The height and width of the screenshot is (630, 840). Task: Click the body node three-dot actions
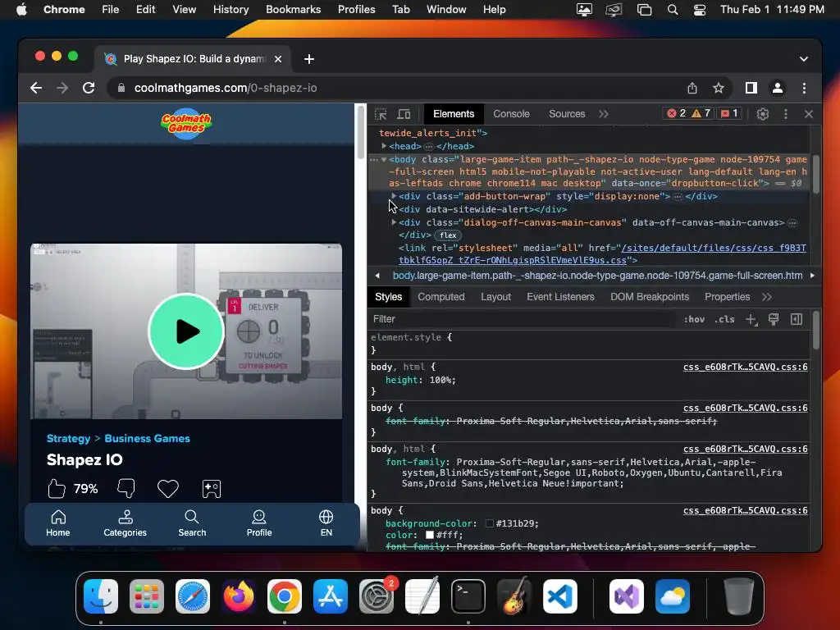point(374,160)
